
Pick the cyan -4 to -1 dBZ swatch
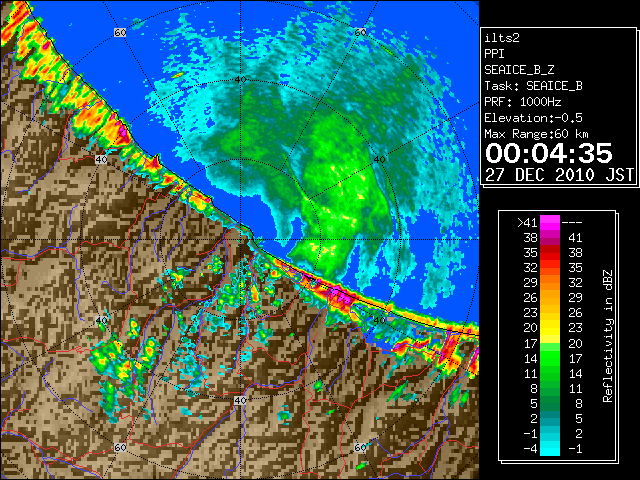pos(550,449)
